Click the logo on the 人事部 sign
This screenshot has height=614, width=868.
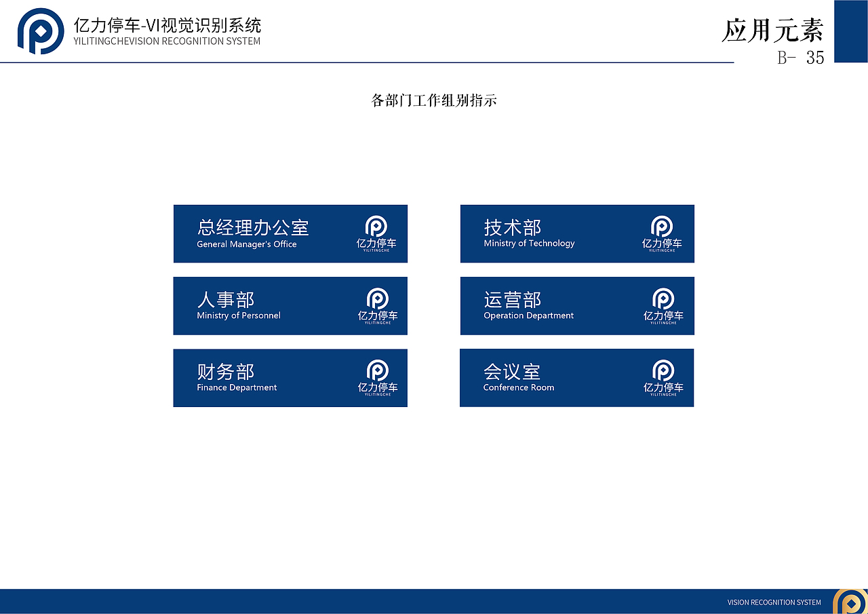pos(378,306)
